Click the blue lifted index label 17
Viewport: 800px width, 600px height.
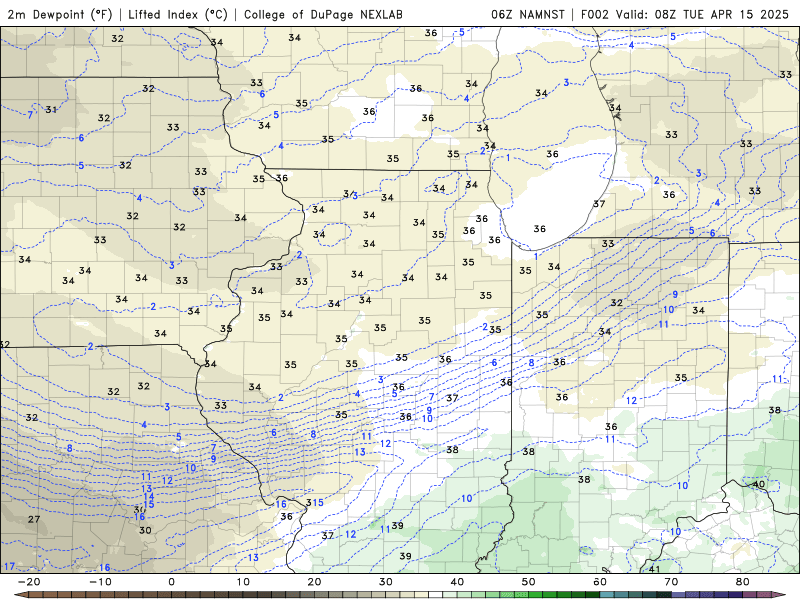pos(10,566)
